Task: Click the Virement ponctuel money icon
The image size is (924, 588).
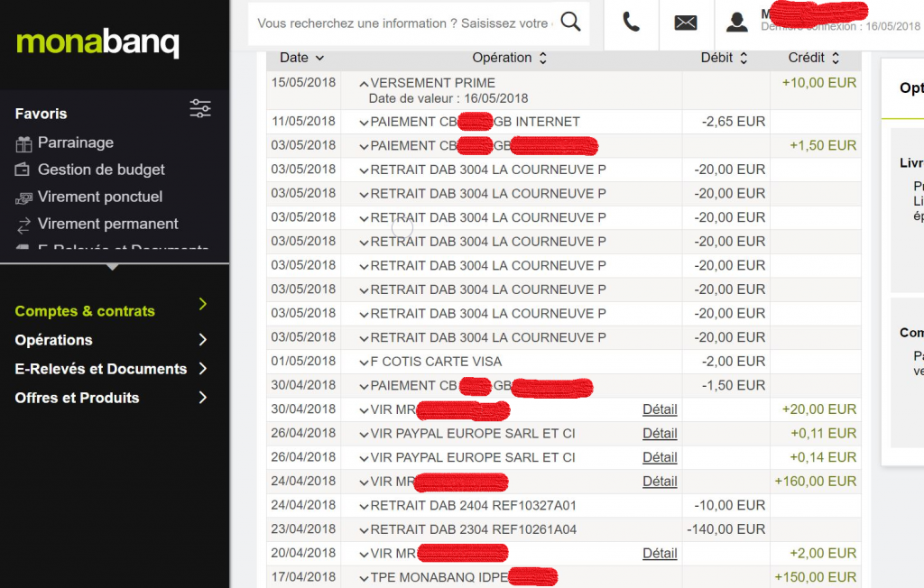Action: tap(23, 198)
